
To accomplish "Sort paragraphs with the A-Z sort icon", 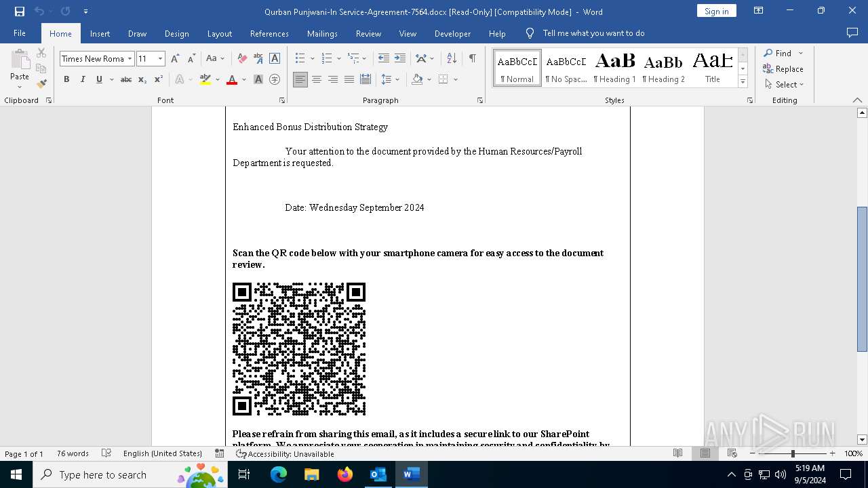I will point(452,59).
